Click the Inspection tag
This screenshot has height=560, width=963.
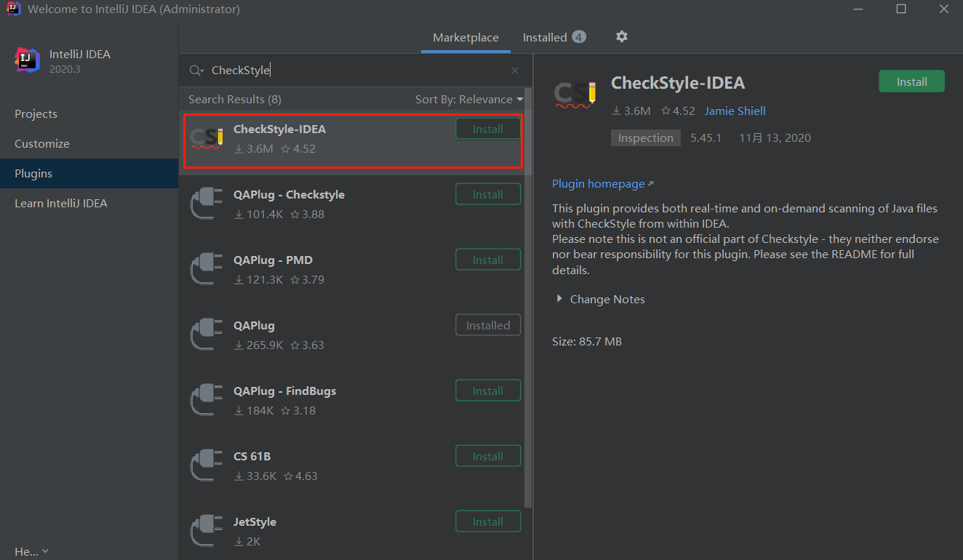pos(646,137)
